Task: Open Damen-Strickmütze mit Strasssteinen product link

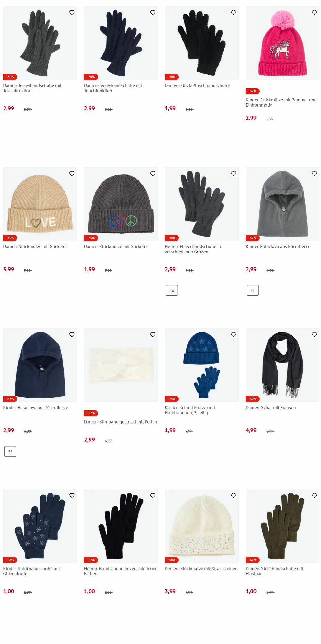Action: point(201,569)
